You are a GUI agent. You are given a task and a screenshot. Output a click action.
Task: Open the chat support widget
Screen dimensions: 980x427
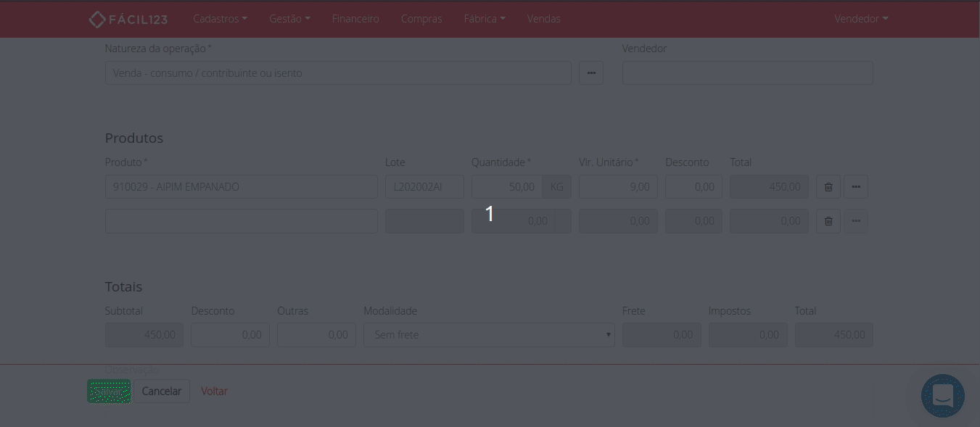tap(942, 396)
